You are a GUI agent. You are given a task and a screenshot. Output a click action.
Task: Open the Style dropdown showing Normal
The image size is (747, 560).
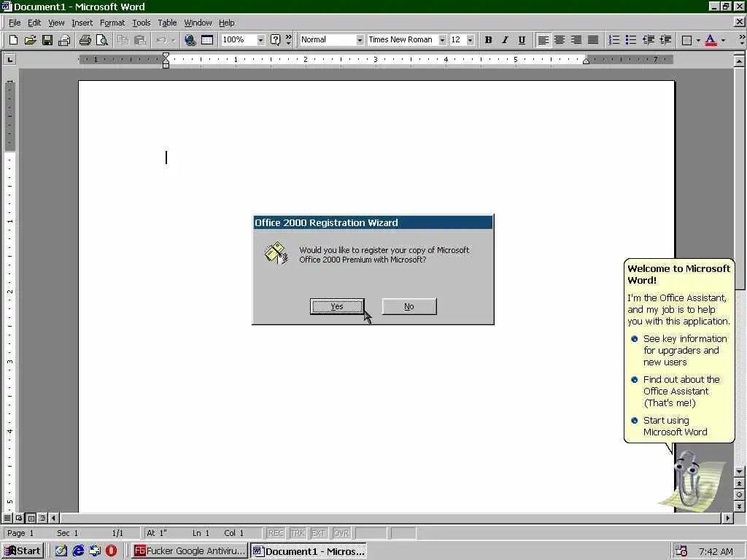pyautogui.click(x=360, y=40)
